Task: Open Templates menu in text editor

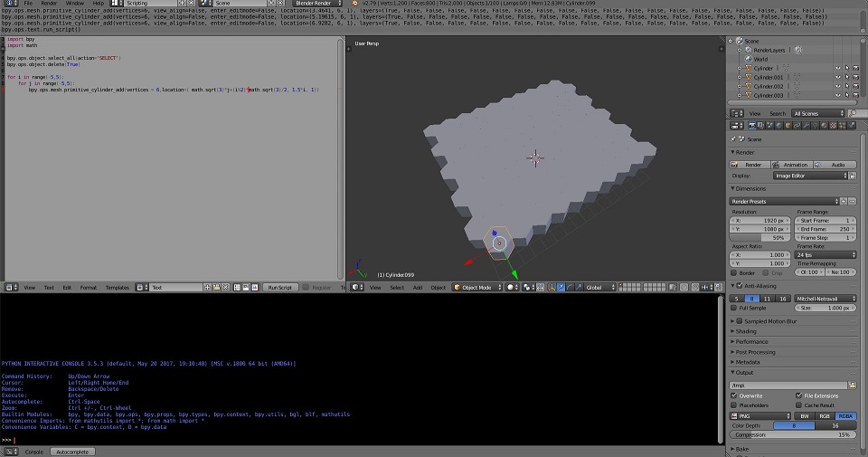Action: click(x=117, y=288)
